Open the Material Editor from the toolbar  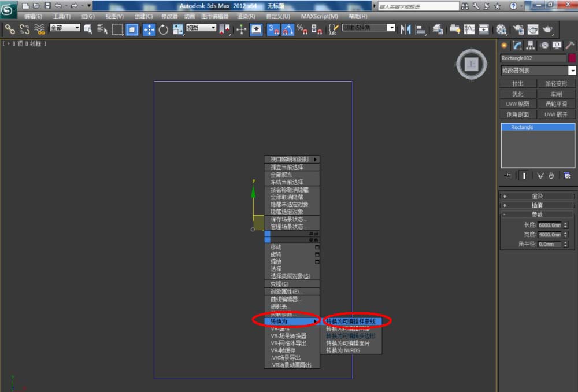pos(501,29)
